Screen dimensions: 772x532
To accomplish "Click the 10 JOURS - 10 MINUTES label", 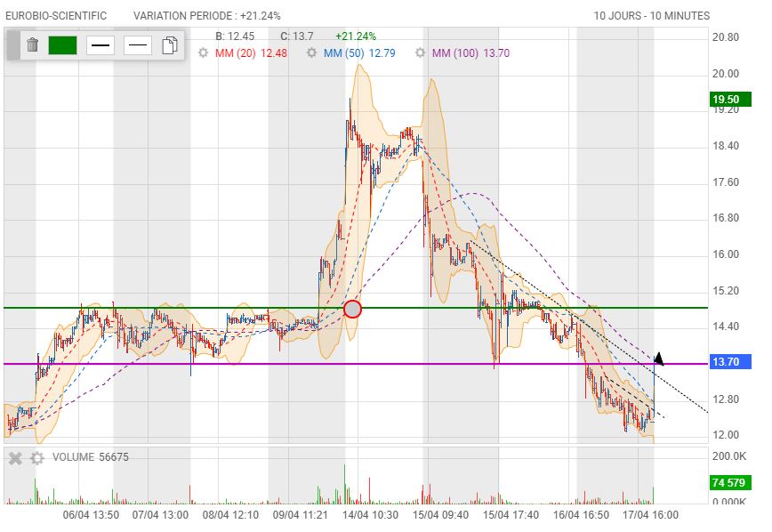I will point(651,16).
